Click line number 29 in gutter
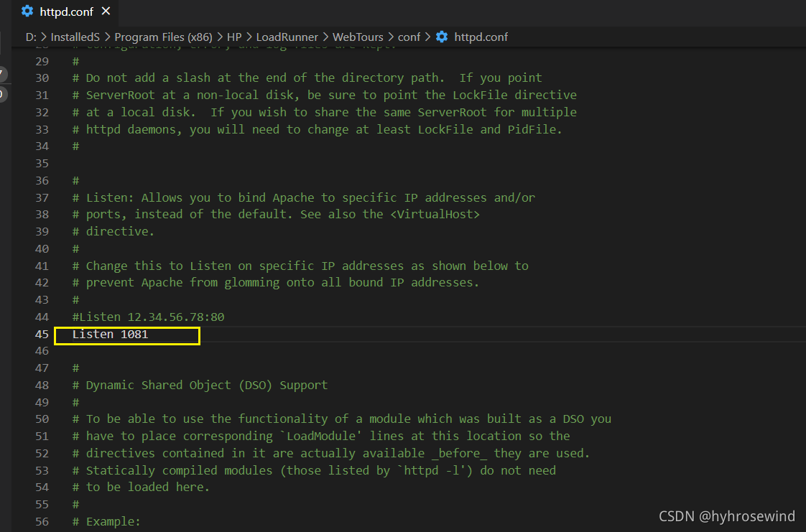This screenshot has width=806, height=532. pyautogui.click(x=42, y=61)
